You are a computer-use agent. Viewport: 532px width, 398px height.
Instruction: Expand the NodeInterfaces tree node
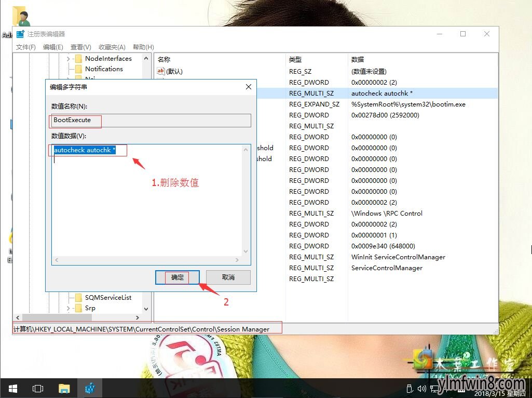point(68,59)
